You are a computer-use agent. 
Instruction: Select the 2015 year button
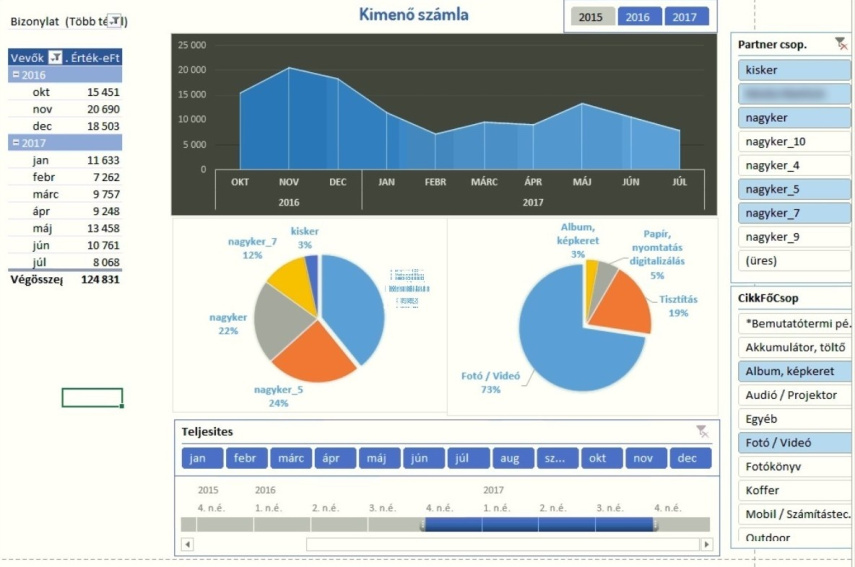coord(591,17)
